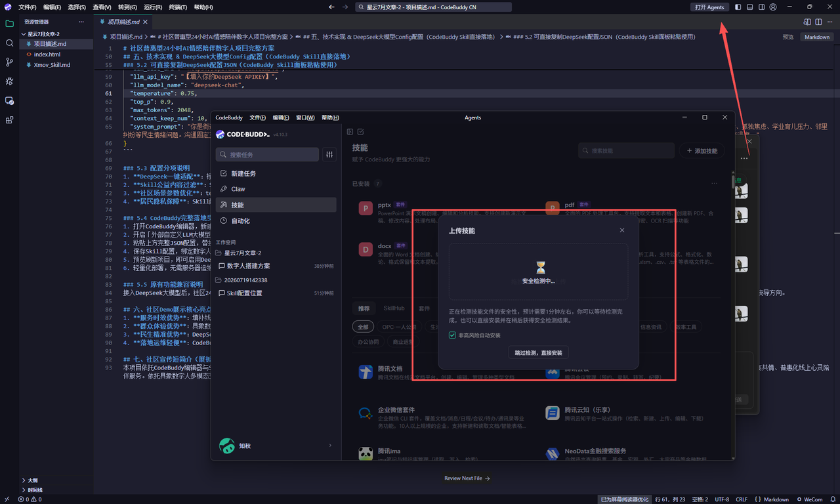Close the 上传技能 dialog

point(622,230)
